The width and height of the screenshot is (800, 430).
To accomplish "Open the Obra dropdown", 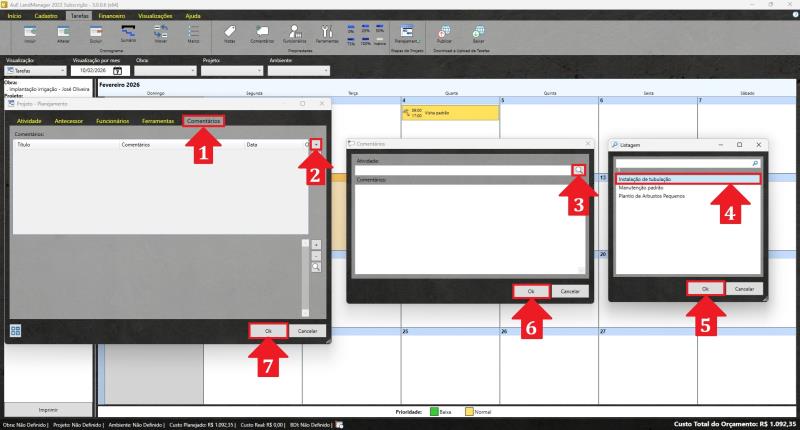I will click(162, 71).
